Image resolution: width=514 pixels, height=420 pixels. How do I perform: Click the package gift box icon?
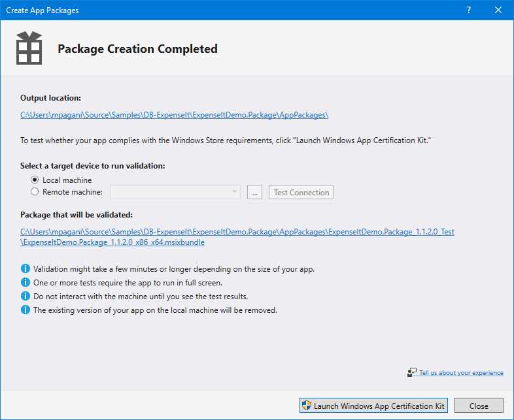[x=29, y=48]
